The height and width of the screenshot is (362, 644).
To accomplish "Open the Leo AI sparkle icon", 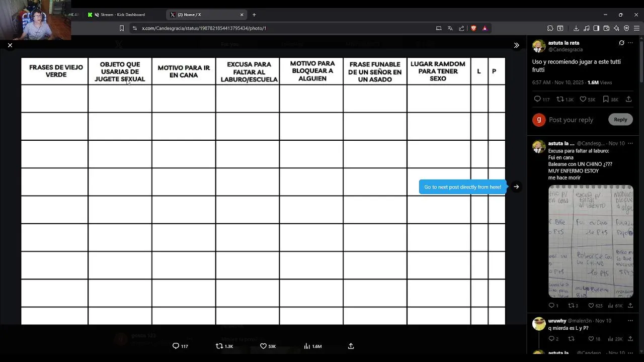I will 616,28.
